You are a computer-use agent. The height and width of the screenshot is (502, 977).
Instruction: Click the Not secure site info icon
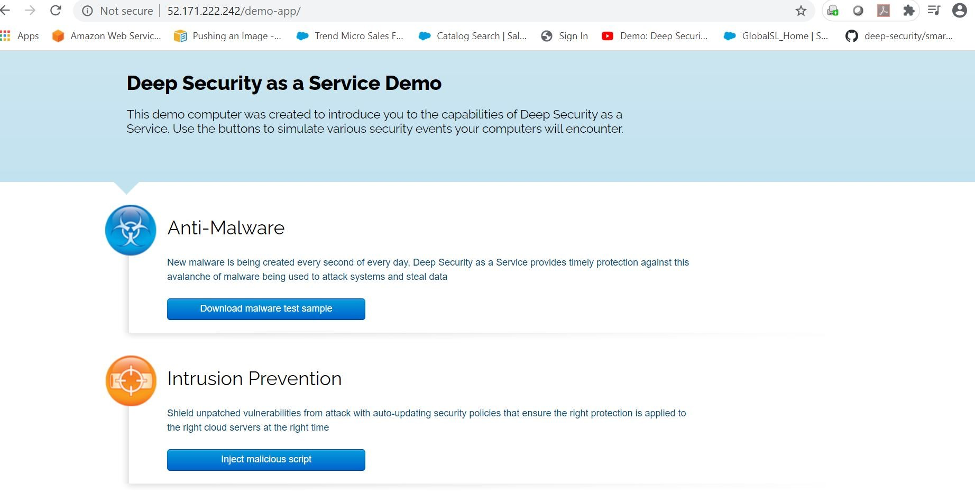88,11
